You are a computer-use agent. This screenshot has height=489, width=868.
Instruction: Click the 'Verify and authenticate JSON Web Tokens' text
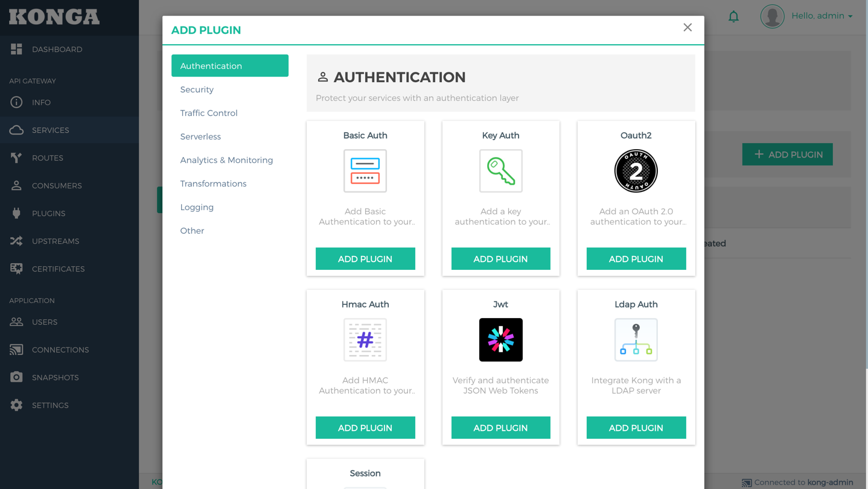500,386
